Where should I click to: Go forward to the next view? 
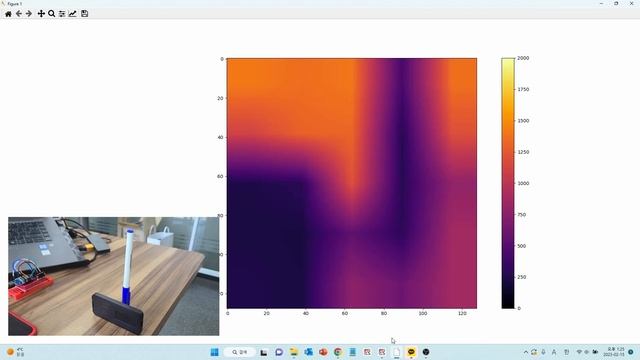pos(29,13)
